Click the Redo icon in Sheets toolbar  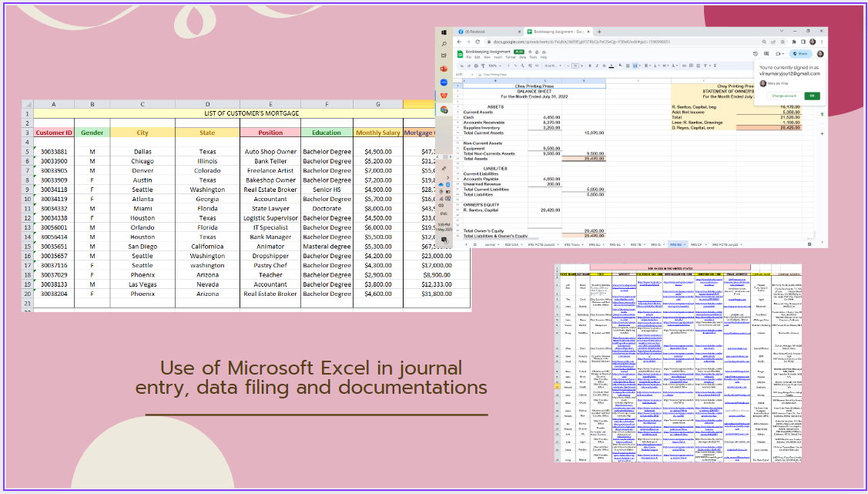pyautogui.click(x=469, y=66)
